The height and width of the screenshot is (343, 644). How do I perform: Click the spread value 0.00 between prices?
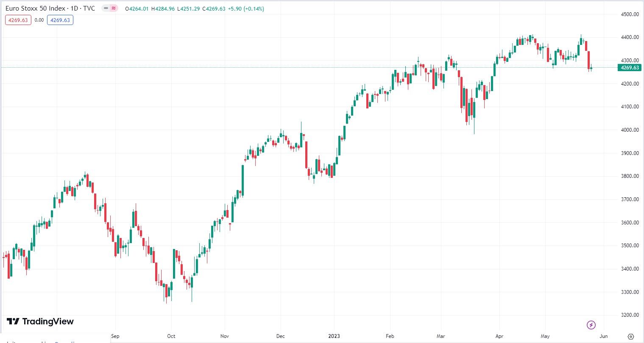[39, 20]
